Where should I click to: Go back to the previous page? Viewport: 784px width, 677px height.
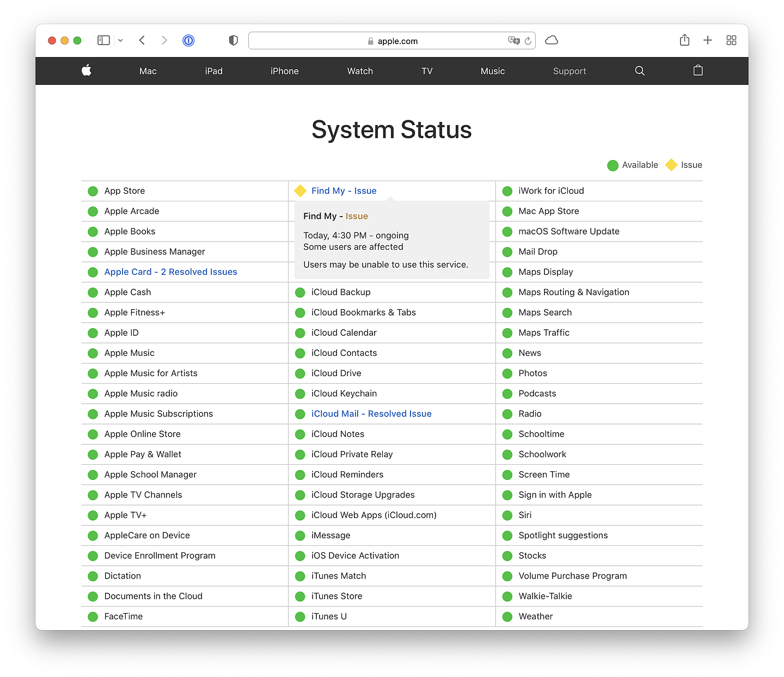(142, 40)
